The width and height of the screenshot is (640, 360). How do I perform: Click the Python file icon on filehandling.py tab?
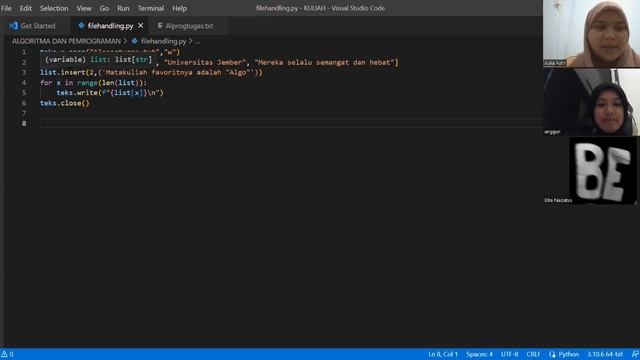81,25
